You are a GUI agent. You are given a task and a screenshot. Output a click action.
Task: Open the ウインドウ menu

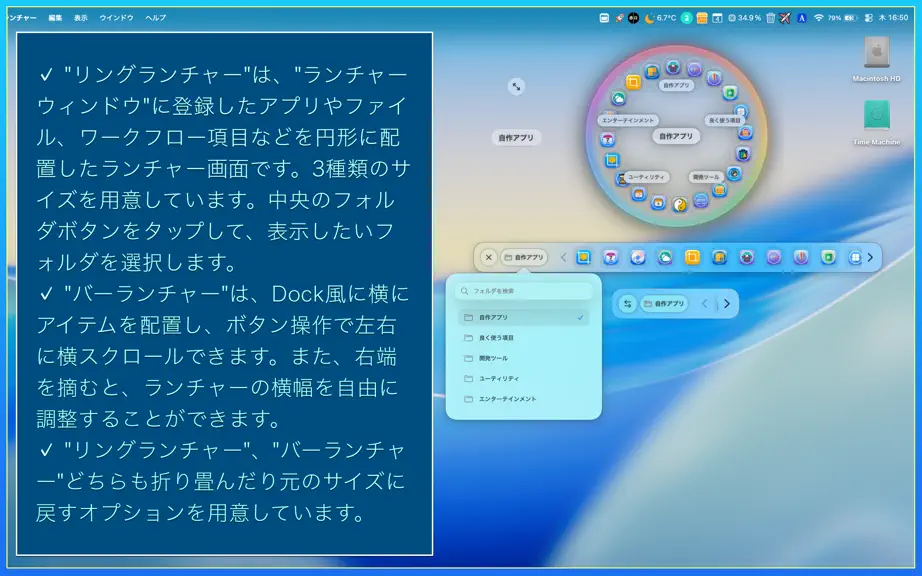click(x=116, y=18)
